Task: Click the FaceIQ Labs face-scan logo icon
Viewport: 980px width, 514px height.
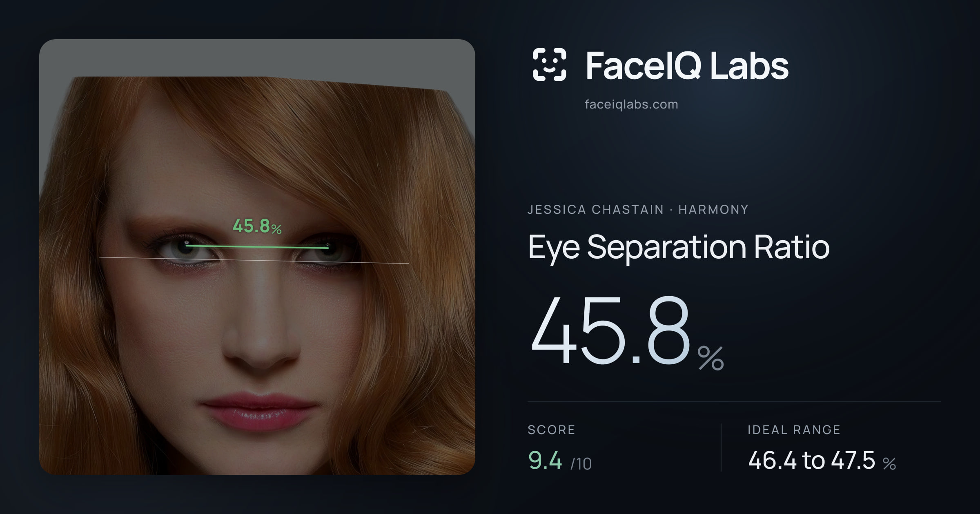Action: pos(550,64)
